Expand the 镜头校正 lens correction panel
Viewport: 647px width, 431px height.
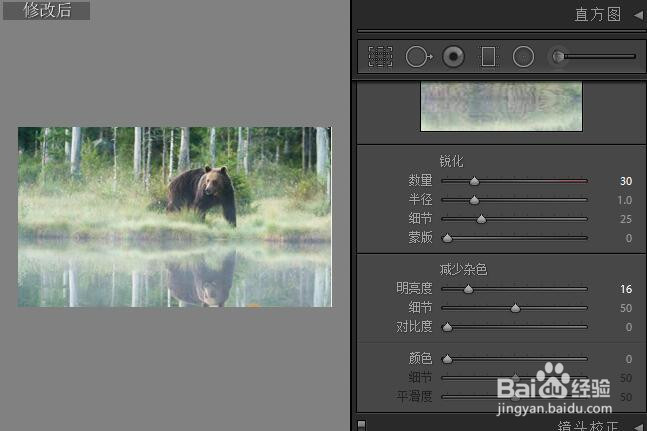point(638,426)
